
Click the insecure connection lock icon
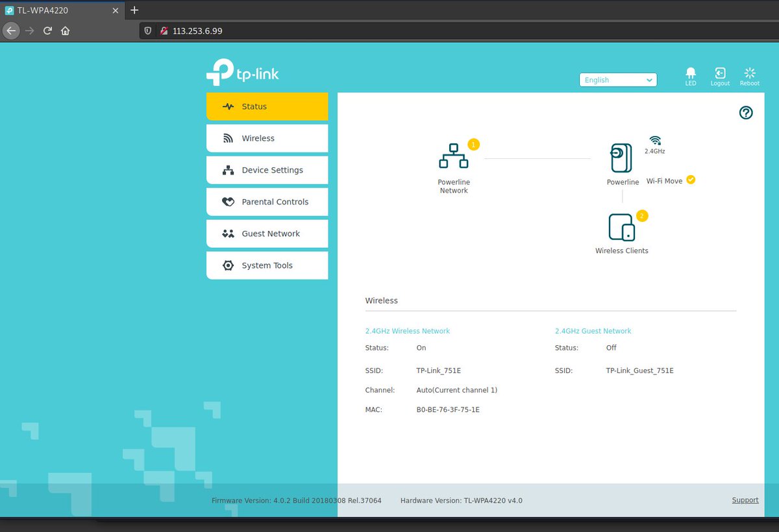[x=164, y=30]
